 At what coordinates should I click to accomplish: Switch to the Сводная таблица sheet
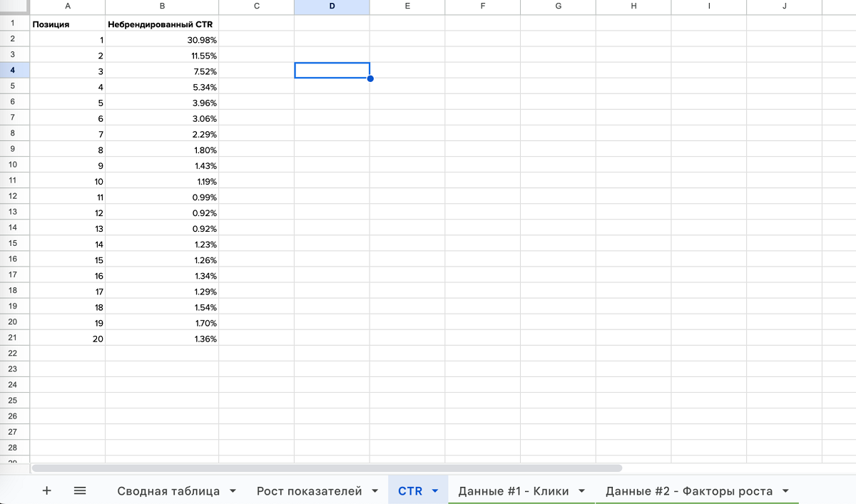pyautogui.click(x=168, y=491)
